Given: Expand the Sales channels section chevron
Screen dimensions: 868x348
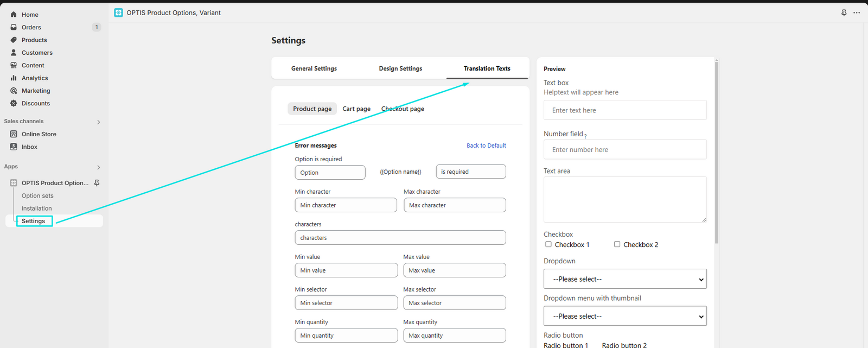Looking at the screenshot, I should (x=99, y=122).
